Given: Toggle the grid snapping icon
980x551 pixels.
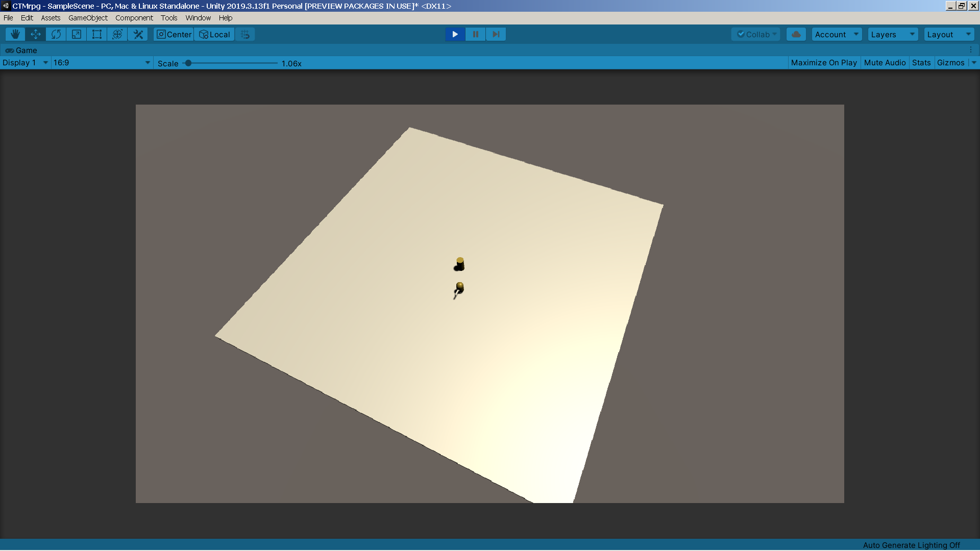Looking at the screenshot, I should pyautogui.click(x=246, y=34).
